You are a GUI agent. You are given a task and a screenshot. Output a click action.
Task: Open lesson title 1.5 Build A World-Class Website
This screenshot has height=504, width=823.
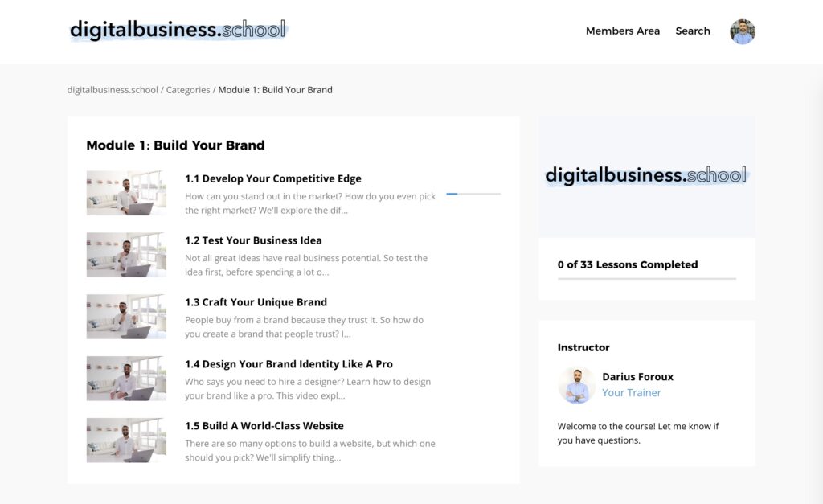tap(264, 426)
